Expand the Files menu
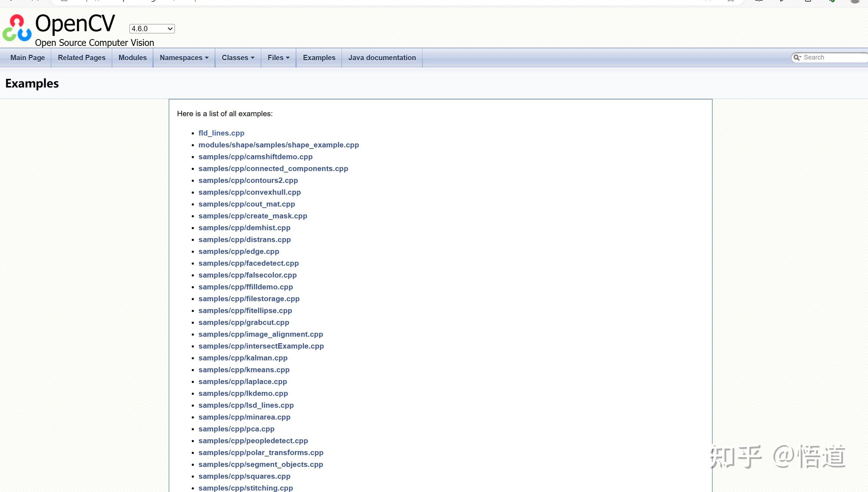 tap(278, 58)
